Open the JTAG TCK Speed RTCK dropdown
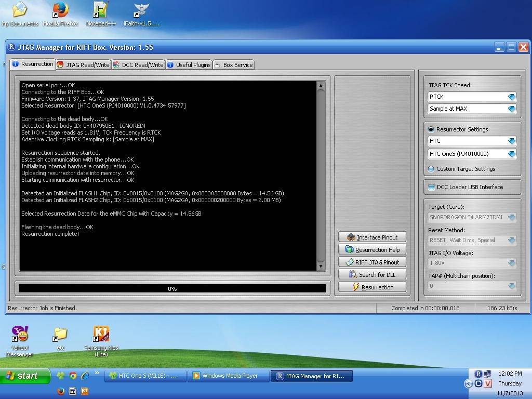 (472, 97)
